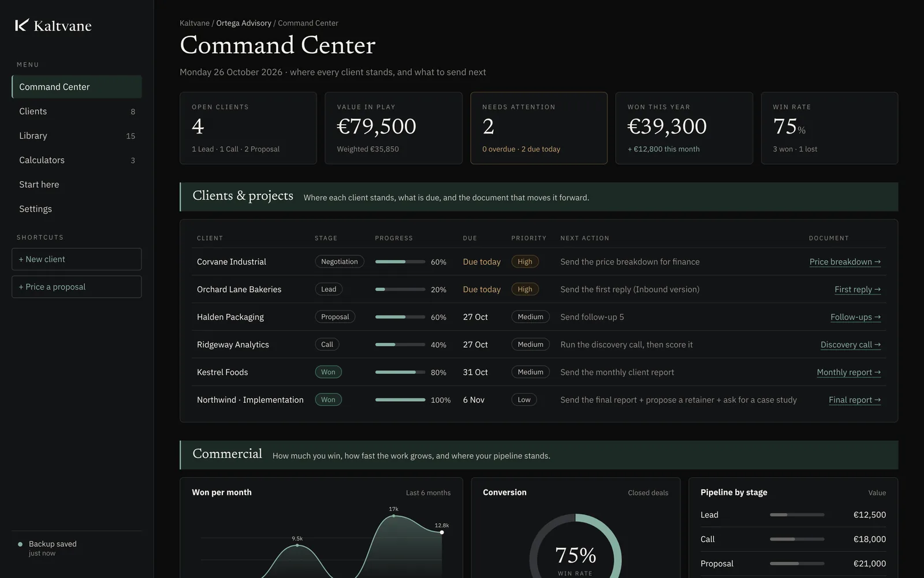Screen dimensions: 924x578
Task: Click Orchard Lane Bakeries High priority badge
Action: (x=525, y=290)
